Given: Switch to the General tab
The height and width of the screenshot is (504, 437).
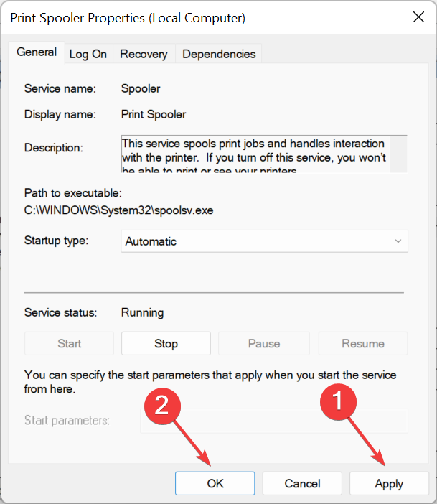Looking at the screenshot, I should coord(37,52).
